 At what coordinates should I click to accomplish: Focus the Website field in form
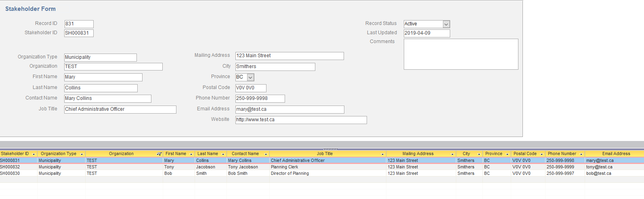[301, 120]
